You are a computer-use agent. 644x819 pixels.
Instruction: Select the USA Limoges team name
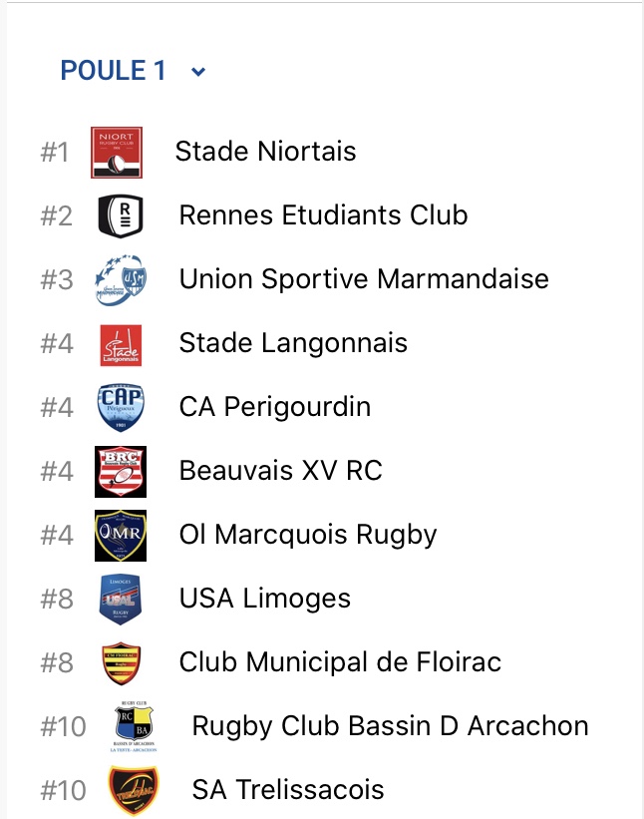(x=265, y=599)
